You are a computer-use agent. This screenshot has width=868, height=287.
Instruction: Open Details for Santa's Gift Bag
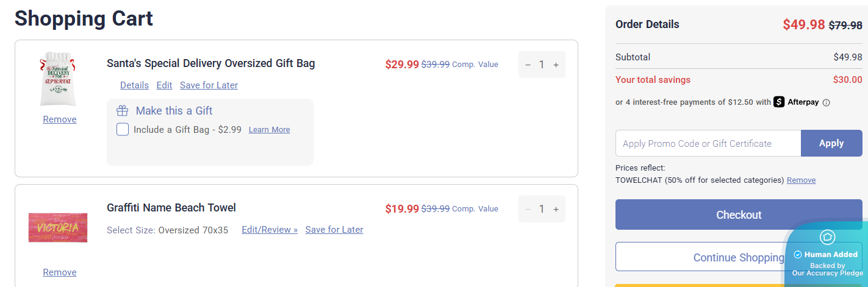(134, 85)
